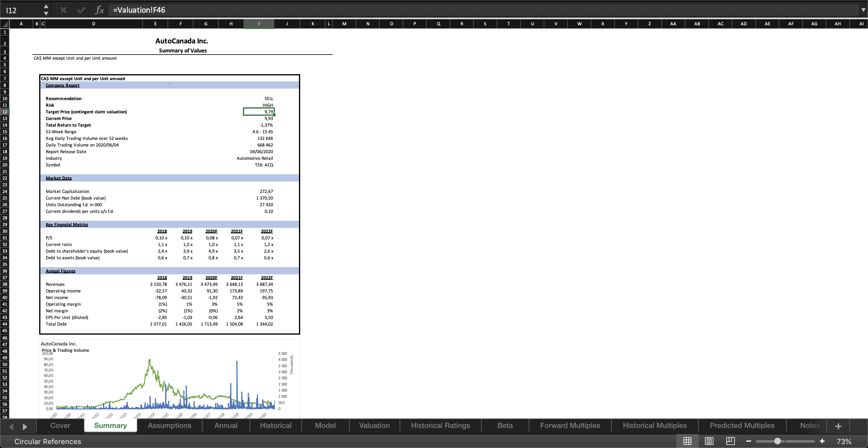The image size is (868, 448).
Task: Open the Valuation sheet tab
Action: pos(374,425)
